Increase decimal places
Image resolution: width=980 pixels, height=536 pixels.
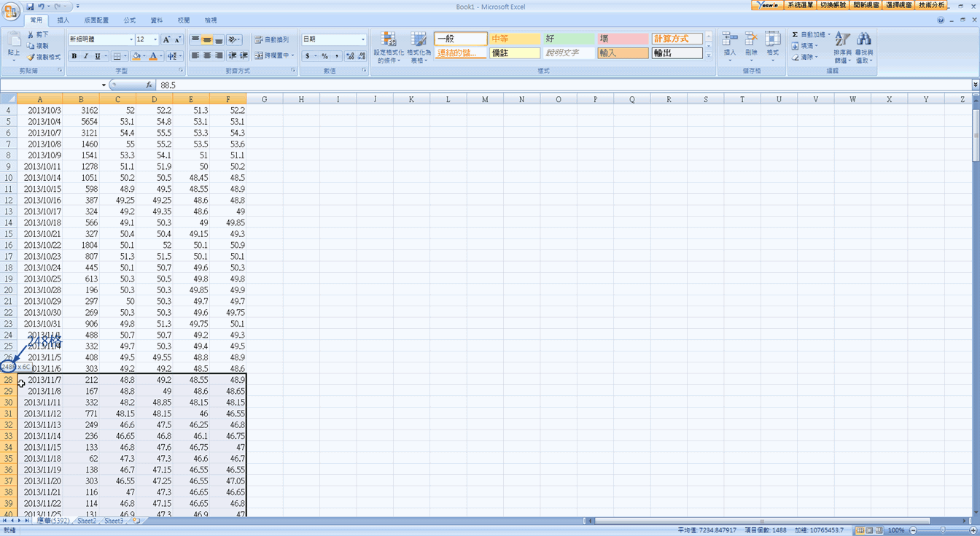pyautogui.click(x=350, y=56)
